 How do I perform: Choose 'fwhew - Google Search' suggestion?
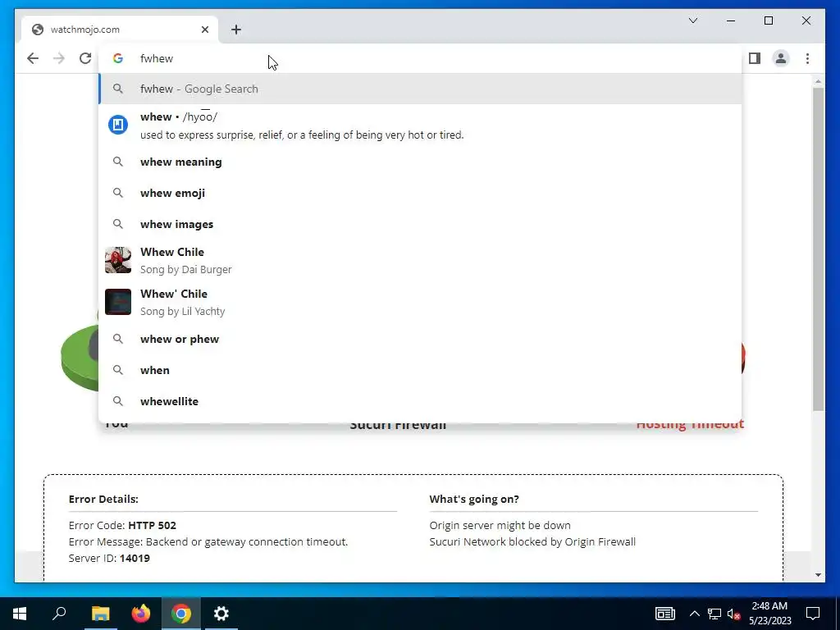(x=421, y=89)
